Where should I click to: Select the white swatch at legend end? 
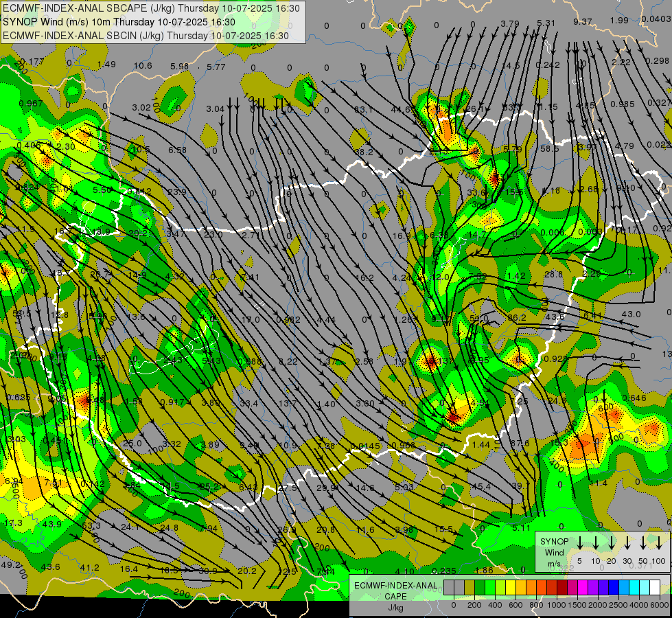click(655, 588)
